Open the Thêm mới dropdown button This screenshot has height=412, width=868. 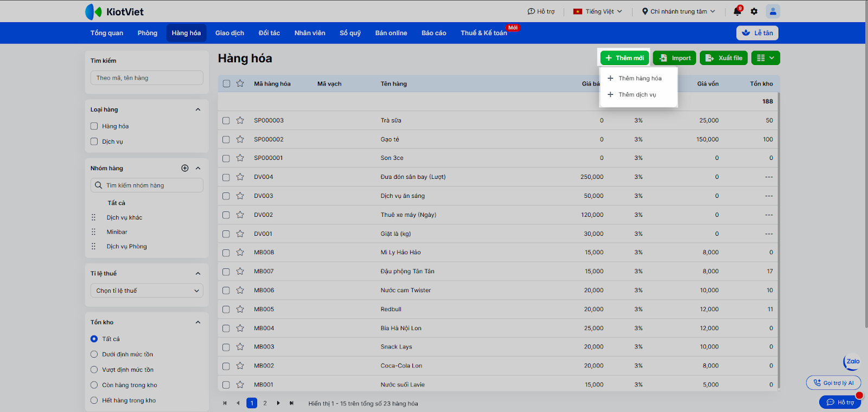[x=624, y=58]
